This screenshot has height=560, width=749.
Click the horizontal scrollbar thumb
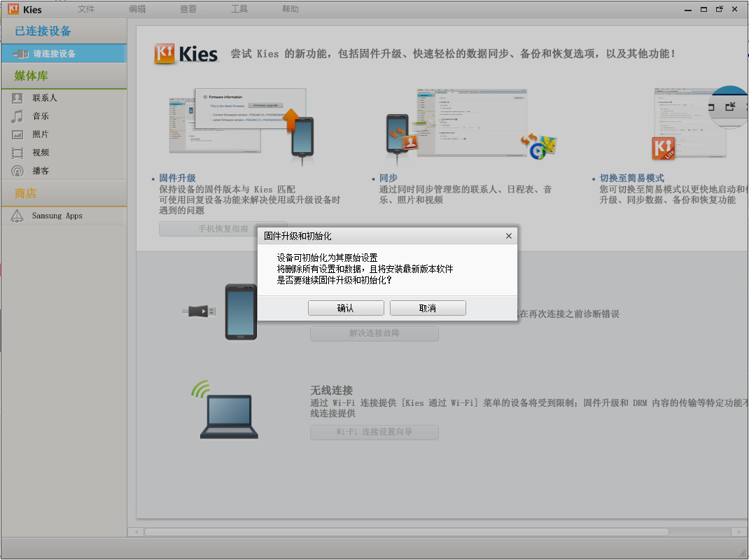[407, 532]
